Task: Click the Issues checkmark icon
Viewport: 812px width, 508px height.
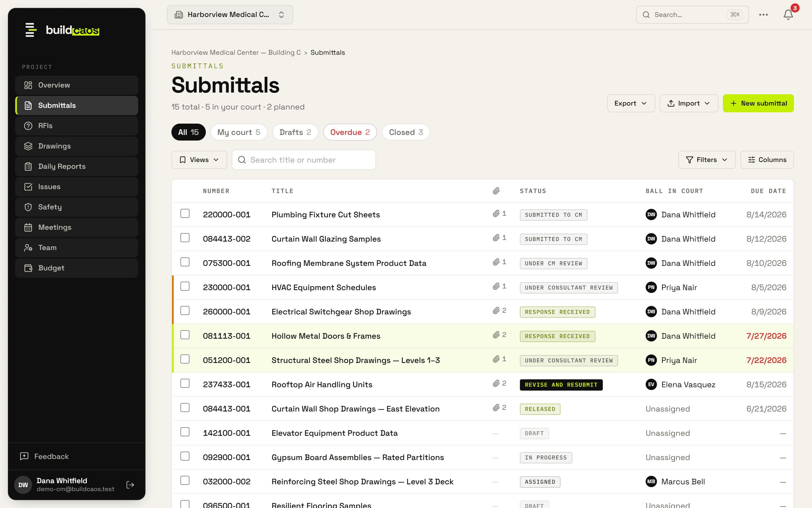Action: [28, 187]
